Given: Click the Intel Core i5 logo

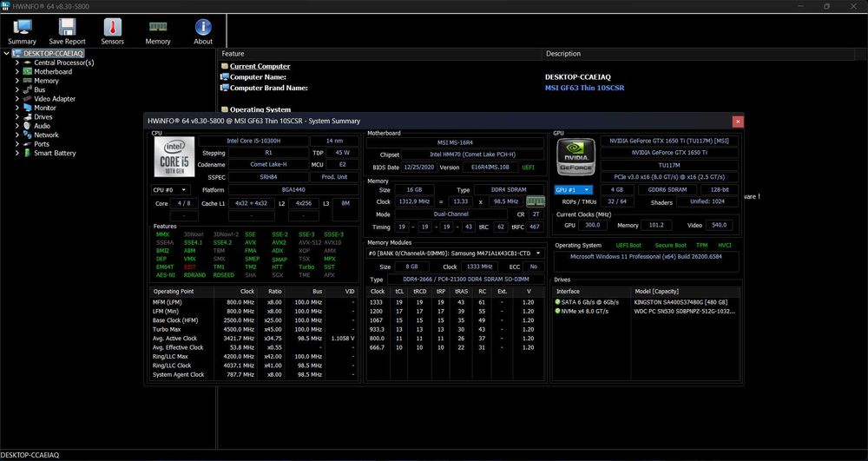Looking at the screenshot, I should pos(173,159).
